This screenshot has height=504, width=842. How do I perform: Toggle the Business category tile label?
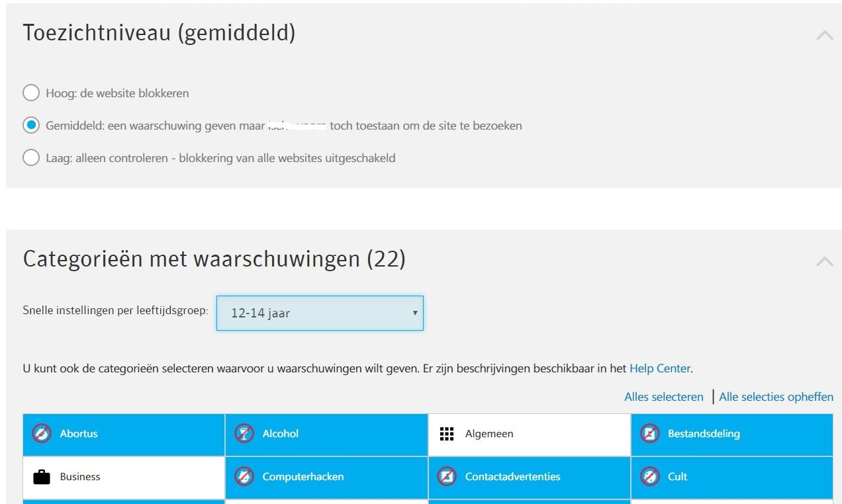(x=80, y=477)
